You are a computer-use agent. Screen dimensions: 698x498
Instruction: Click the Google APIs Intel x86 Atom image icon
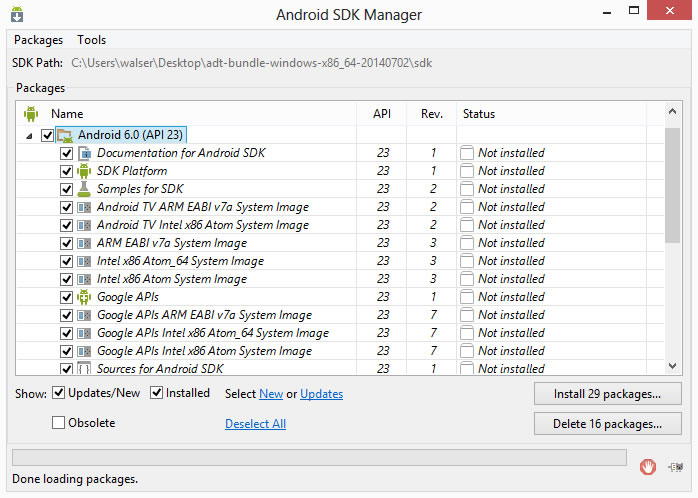[x=84, y=351]
